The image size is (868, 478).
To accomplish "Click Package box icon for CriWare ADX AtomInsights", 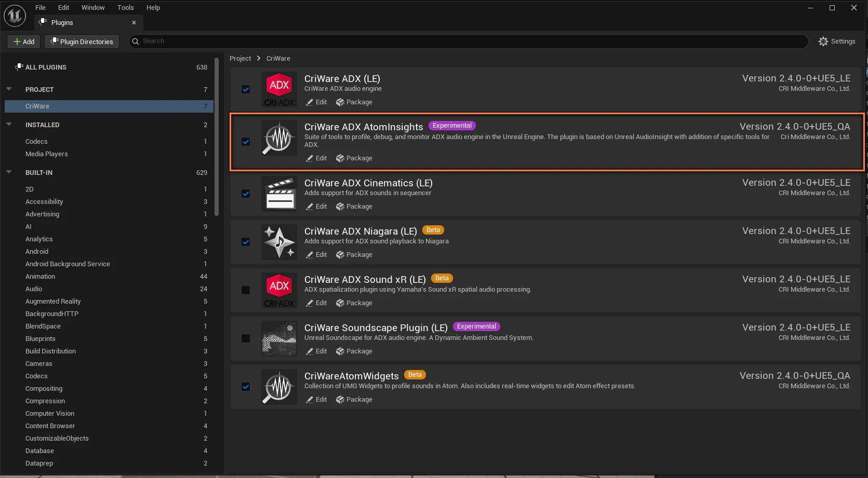I will pos(340,158).
